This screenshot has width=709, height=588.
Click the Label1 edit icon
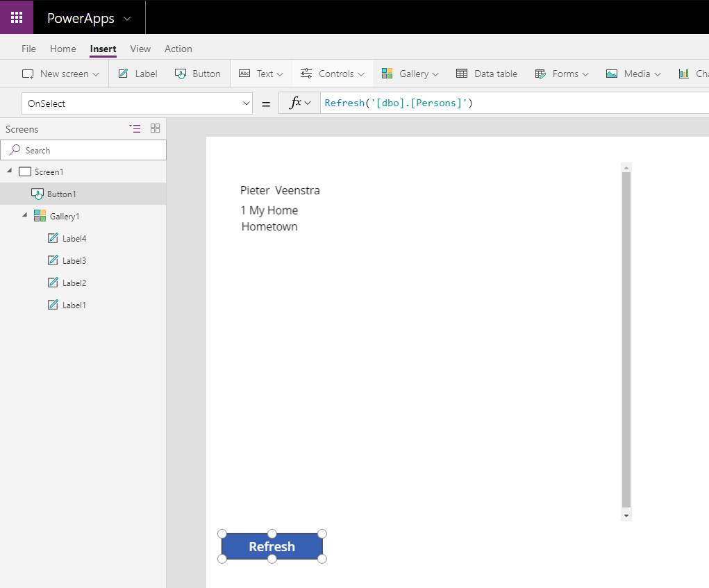tap(53, 304)
